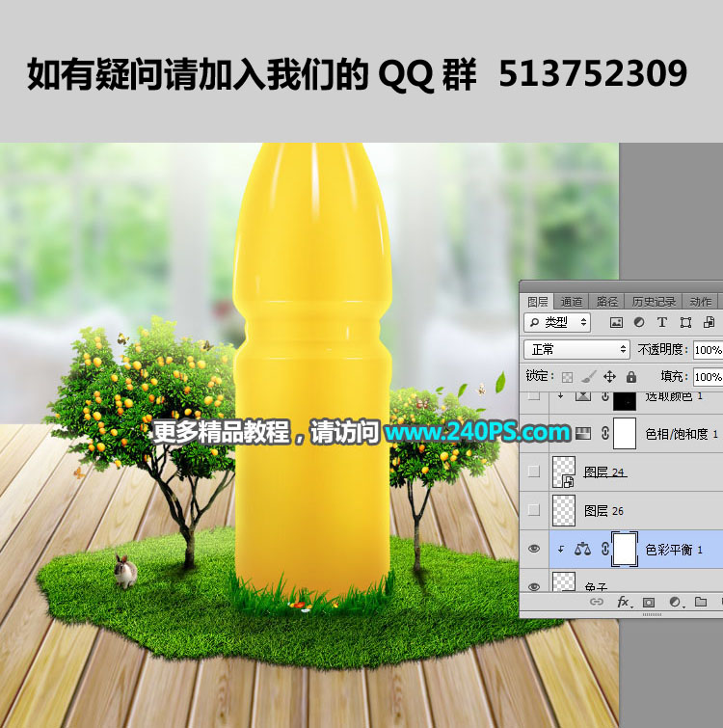Filter layers by pixel image type

[x=616, y=322]
